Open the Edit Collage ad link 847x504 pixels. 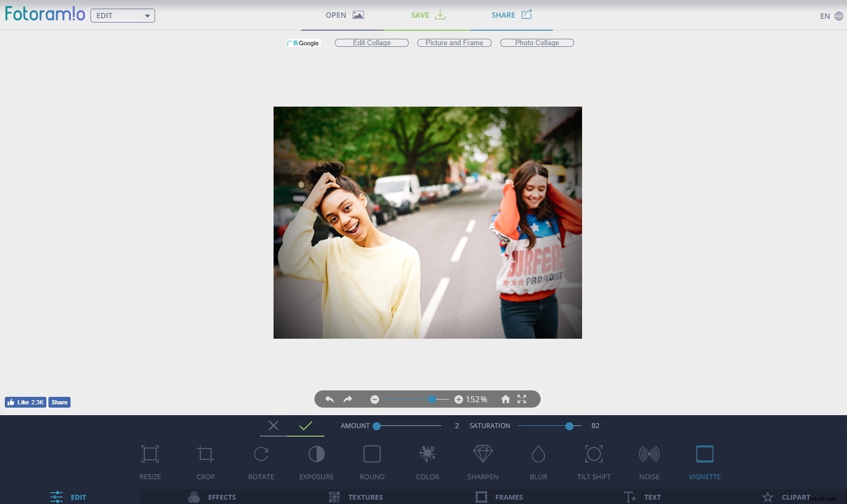coord(372,43)
